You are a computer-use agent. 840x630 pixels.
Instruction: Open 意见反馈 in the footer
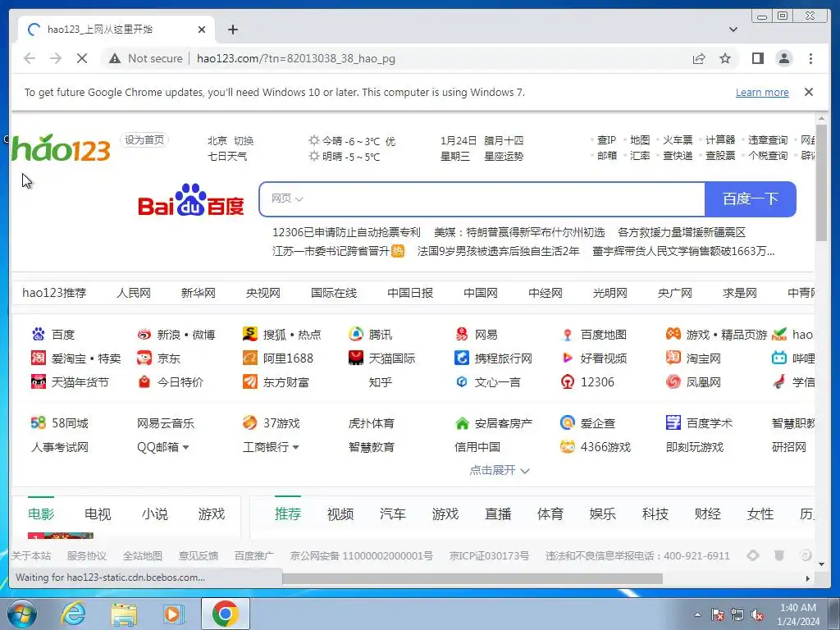(x=199, y=555)
